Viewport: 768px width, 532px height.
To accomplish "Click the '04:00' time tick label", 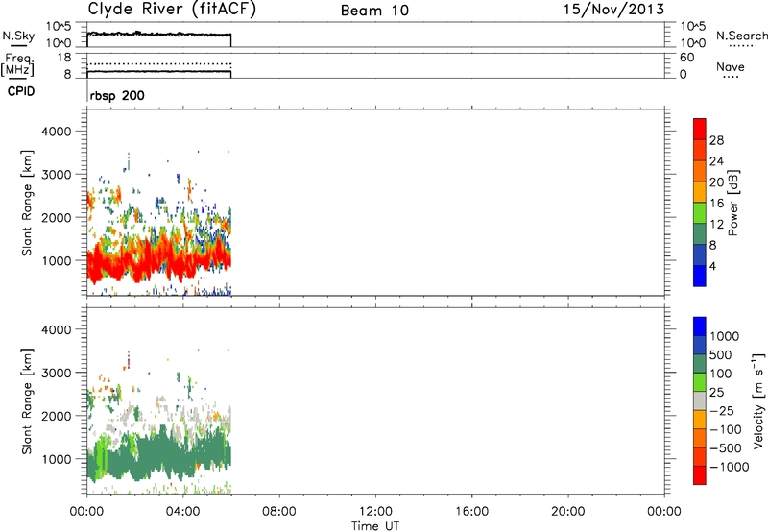I will point(182,512).
